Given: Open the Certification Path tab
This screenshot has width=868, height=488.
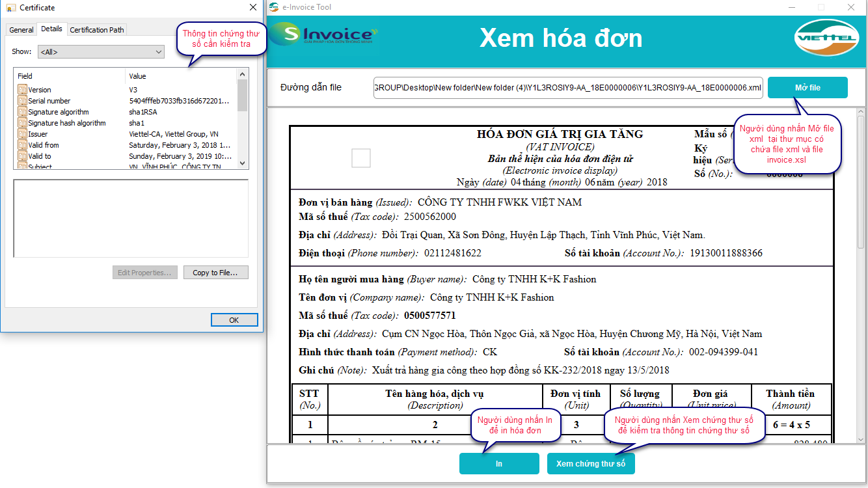Looking at the screenshot, I should click(x=97, y=30).
